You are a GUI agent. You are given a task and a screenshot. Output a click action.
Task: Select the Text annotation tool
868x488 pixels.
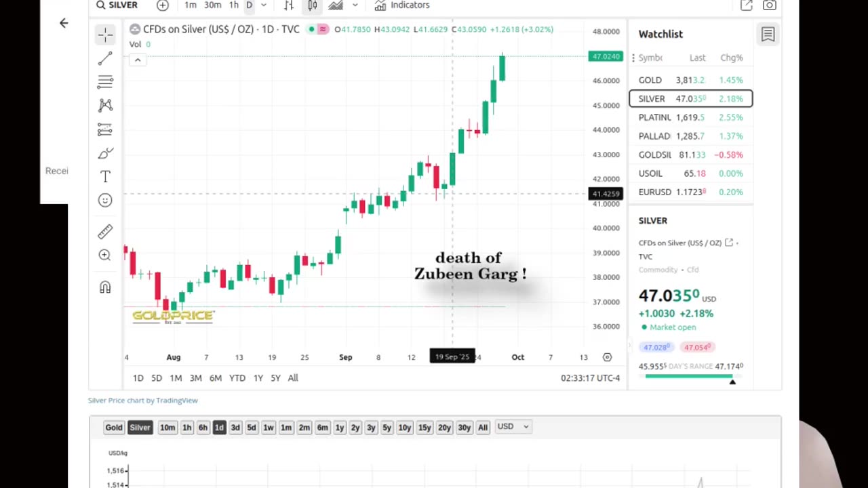coord(105,176)
